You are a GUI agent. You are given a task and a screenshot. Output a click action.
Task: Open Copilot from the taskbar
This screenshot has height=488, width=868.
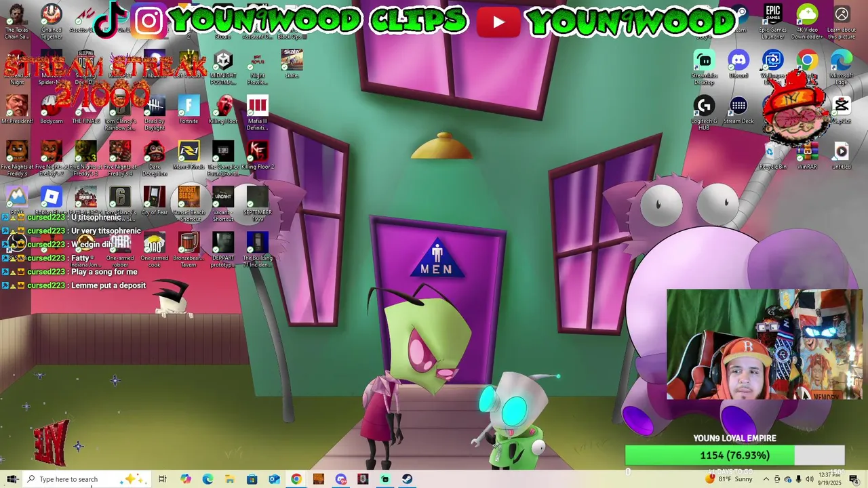(185, 479)
